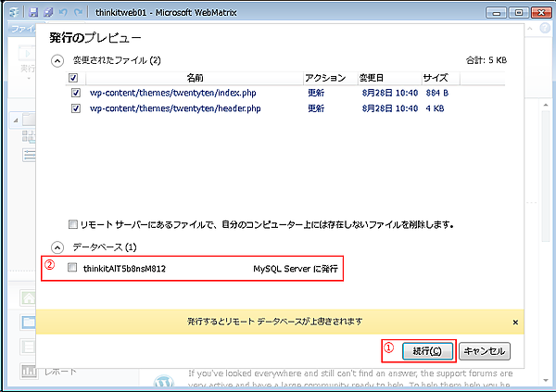The image size is (556, 392).
Task: Click the サイズ column header
Action: coord(436,78)
